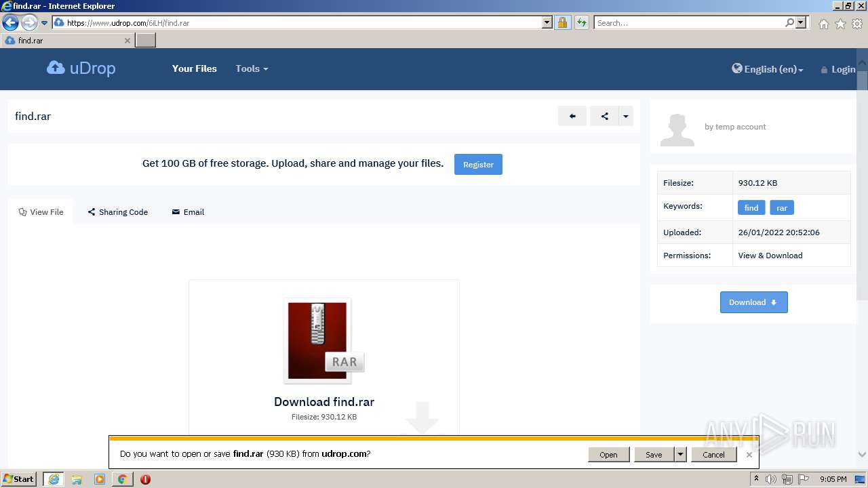
Task: Open a new blank tab
Action: point(146,41)
